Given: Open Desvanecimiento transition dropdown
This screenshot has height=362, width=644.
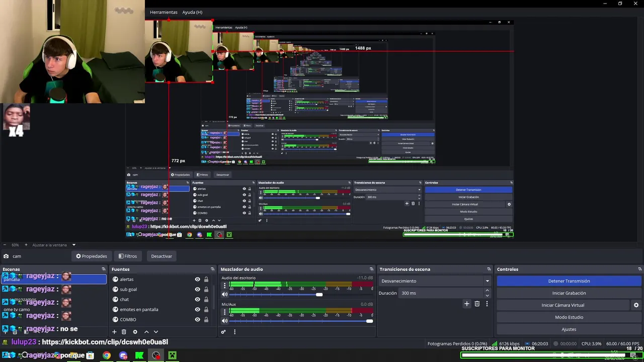Looking at the screenshot, I should click(x=435, y=281).
